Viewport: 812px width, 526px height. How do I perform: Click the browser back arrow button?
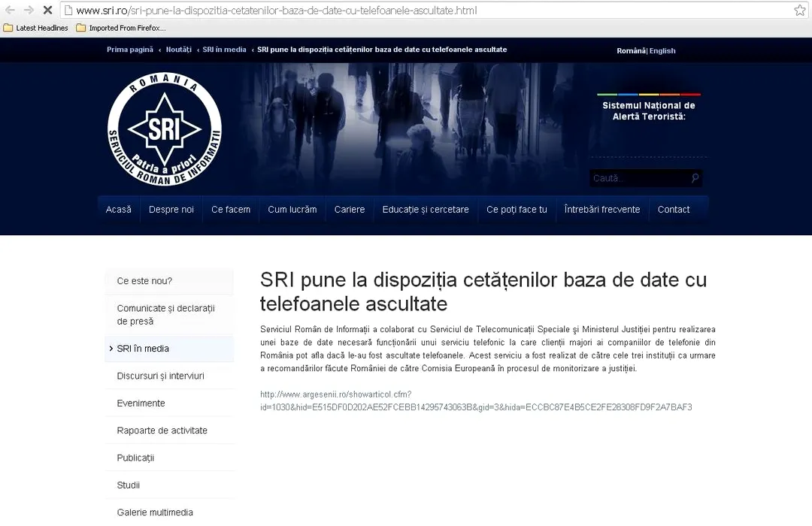(11, 10)
